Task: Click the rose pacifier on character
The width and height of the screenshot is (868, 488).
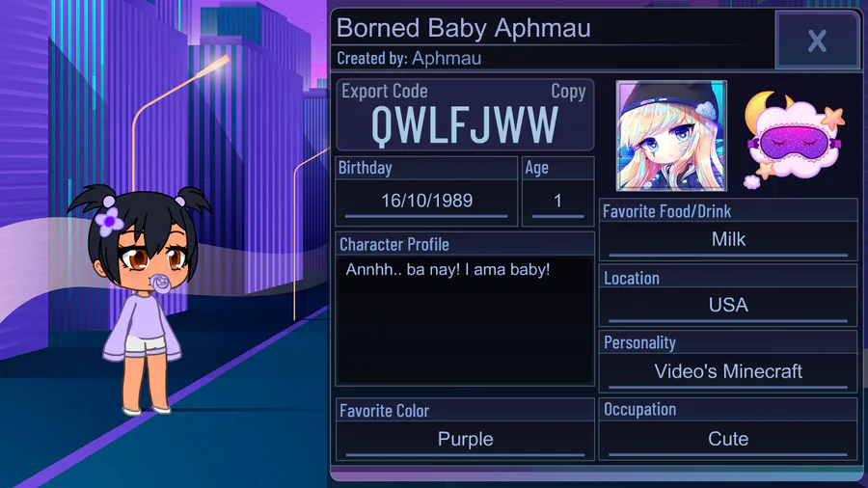Action: click(161, 284)
